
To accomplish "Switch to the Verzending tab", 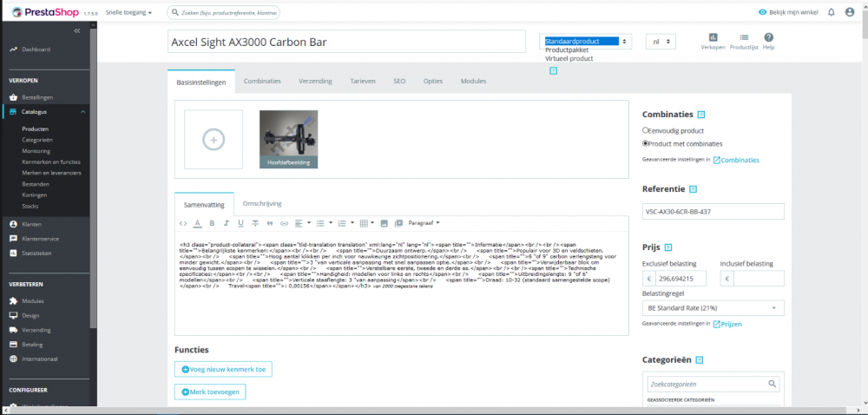I will click(x=316, y=82).
